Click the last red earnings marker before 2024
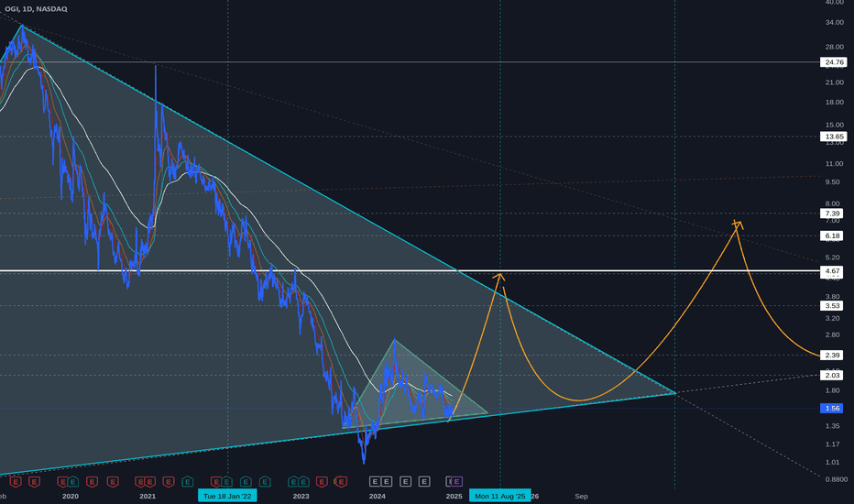Image resolution: width=854 pixels, height=504 pixels. click(x=341, y=482)
